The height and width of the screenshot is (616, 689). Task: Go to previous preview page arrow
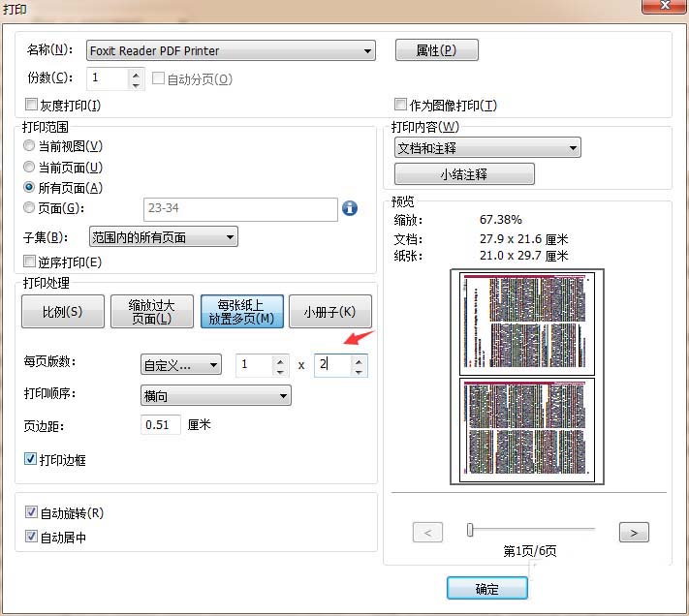click(x=427, y=532)
